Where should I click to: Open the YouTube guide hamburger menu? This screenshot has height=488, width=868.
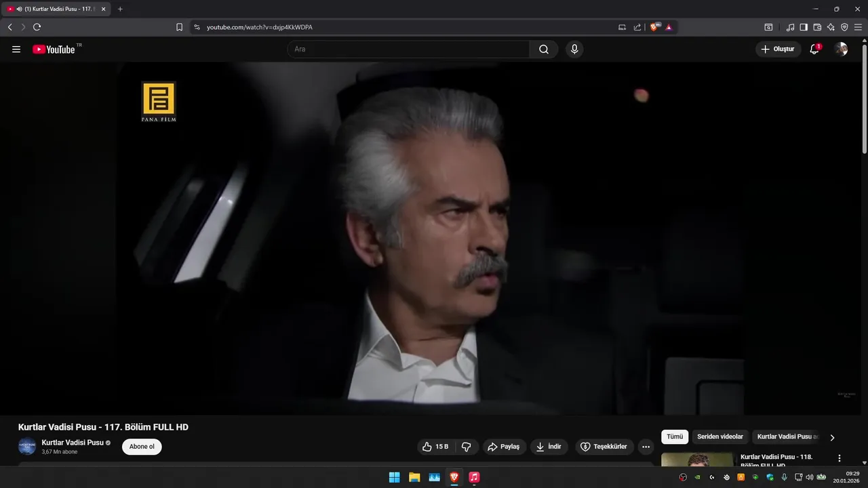[16, 49]
